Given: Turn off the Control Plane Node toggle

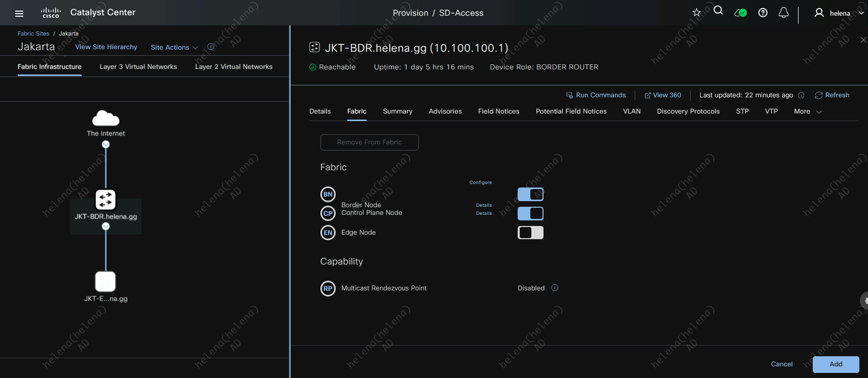Looking at the screenshot, I should point(530,213).
